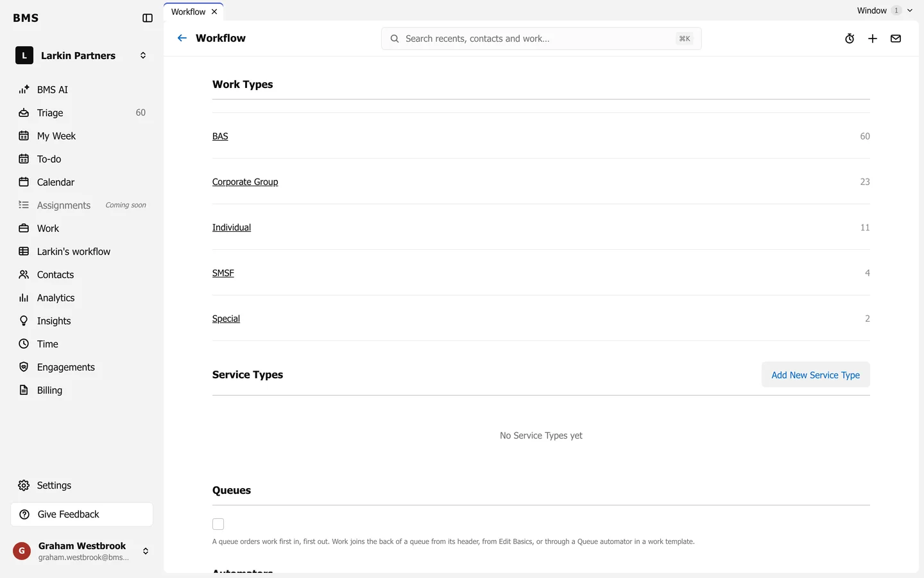Click the plus add icon in header
This screenshot has height=578, width=924.
873,39
